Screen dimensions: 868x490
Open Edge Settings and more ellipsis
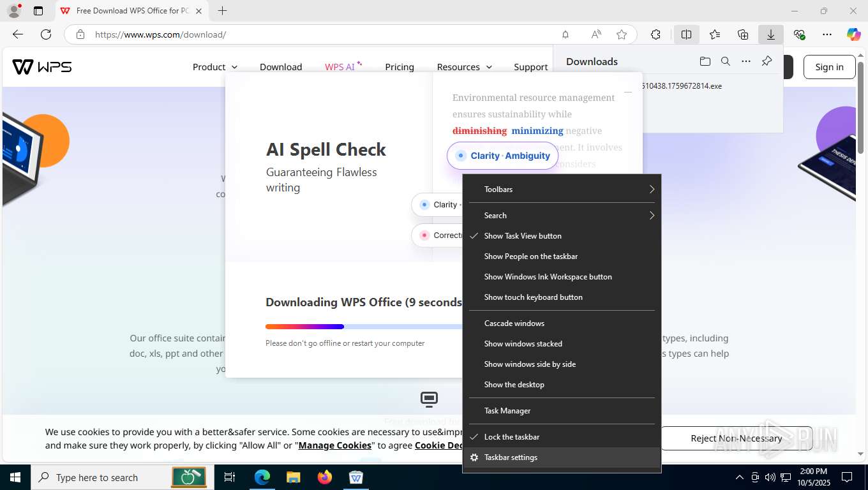tap(827, 34)
